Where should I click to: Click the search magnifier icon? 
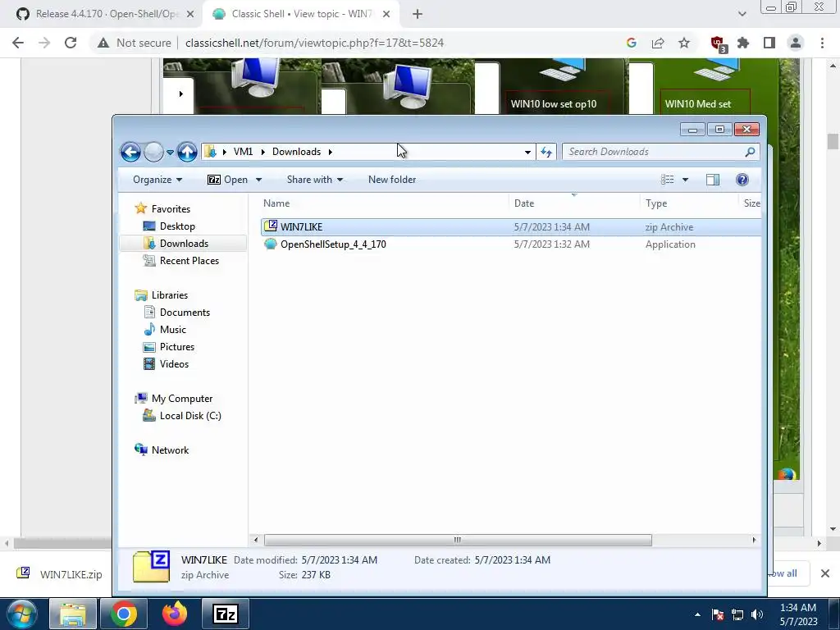point(750,152)
